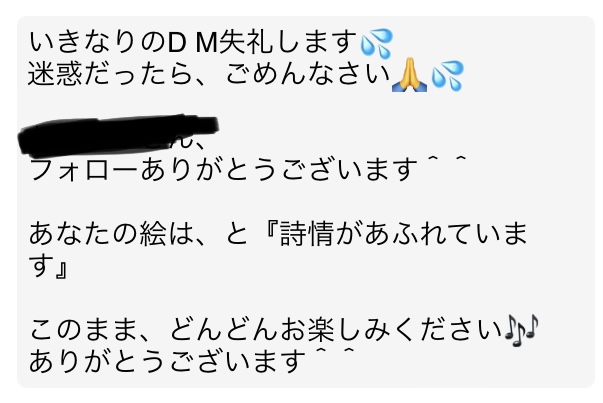603x403 pixels.
Task: Click the ごめんなさい apology text
Action: pyautogui.click(x=308, y=73)
